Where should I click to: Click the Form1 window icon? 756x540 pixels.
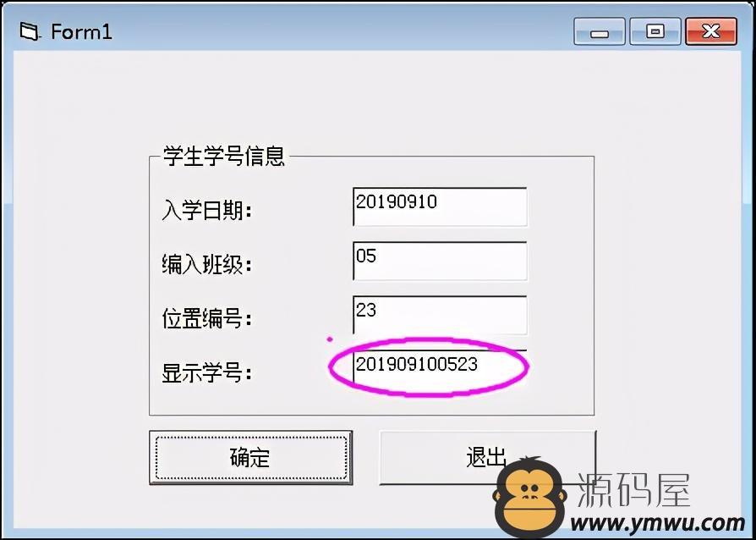(x=30, y=32)
